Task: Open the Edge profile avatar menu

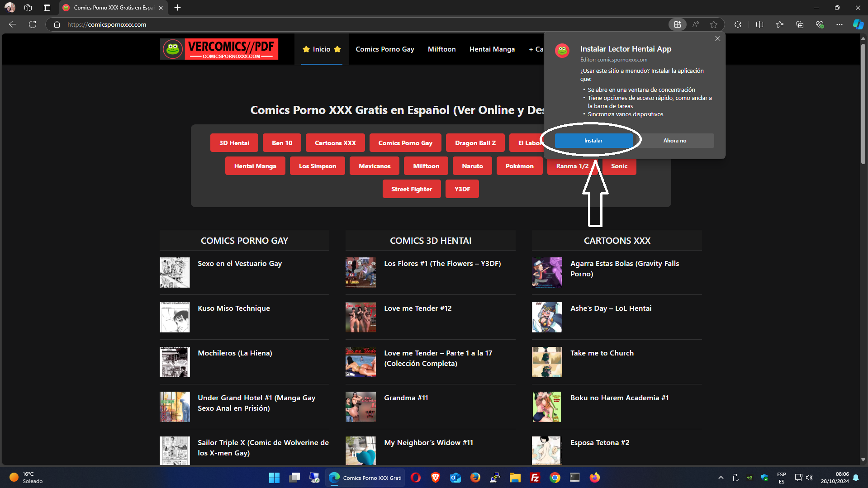Action: coord(10,8)
